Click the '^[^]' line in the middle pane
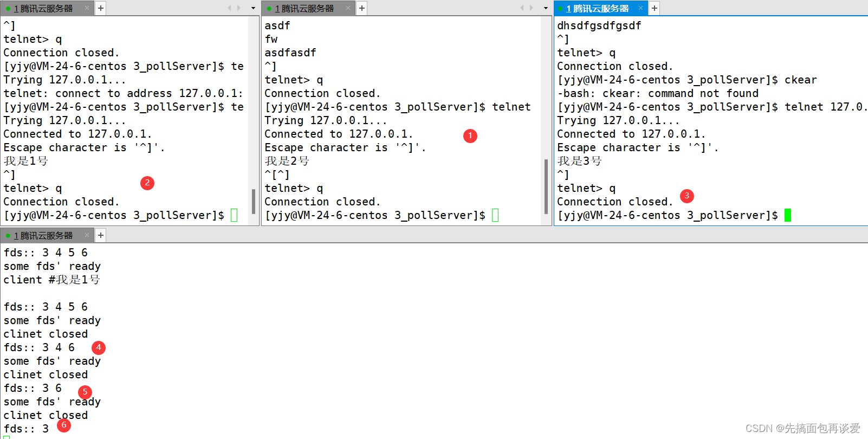 pyautogui.click(x=277, y=175)
